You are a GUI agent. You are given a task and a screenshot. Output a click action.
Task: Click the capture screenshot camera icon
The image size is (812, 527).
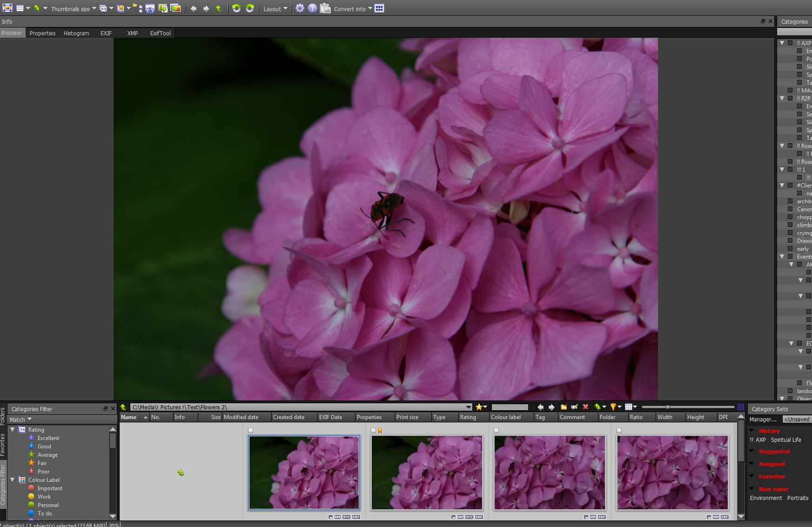click(150, 8)
